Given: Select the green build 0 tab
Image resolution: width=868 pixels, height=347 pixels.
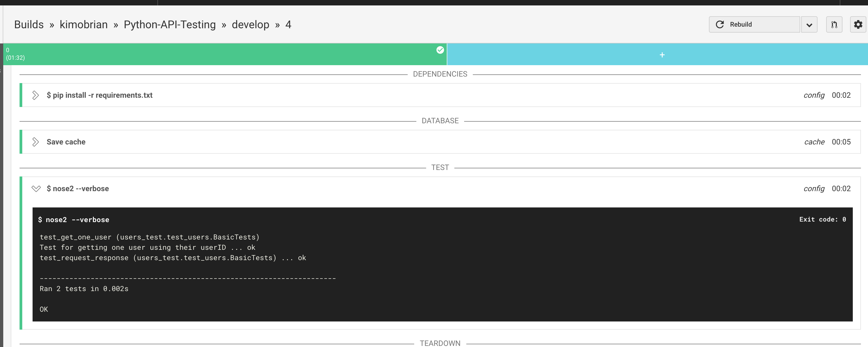Looking at the screenshot, I should click(x=222, y=54).
